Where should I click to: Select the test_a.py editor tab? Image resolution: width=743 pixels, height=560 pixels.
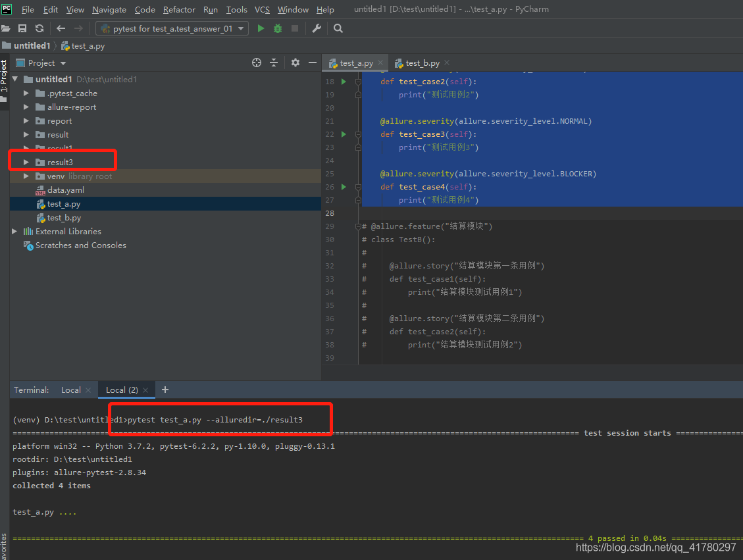click(x=356, y=63)
